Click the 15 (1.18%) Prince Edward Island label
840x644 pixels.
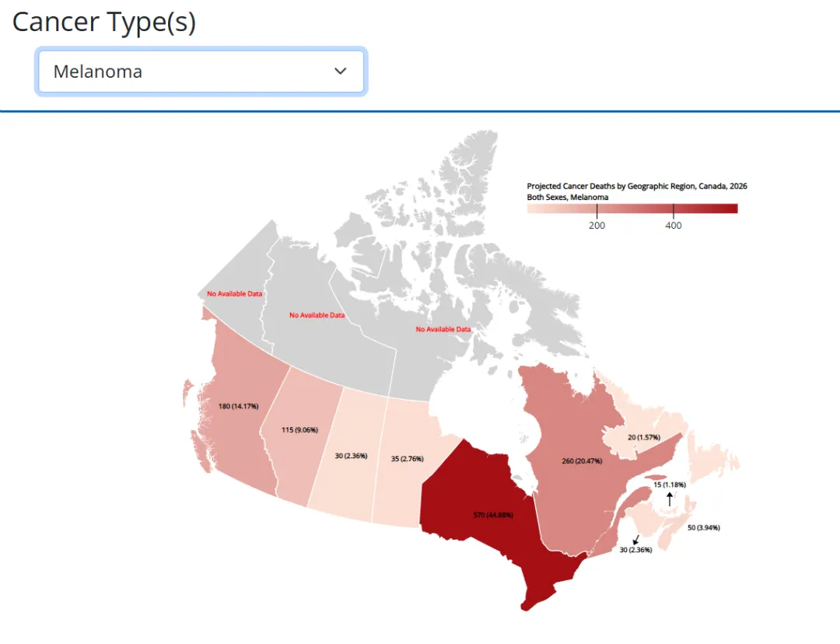669,485
